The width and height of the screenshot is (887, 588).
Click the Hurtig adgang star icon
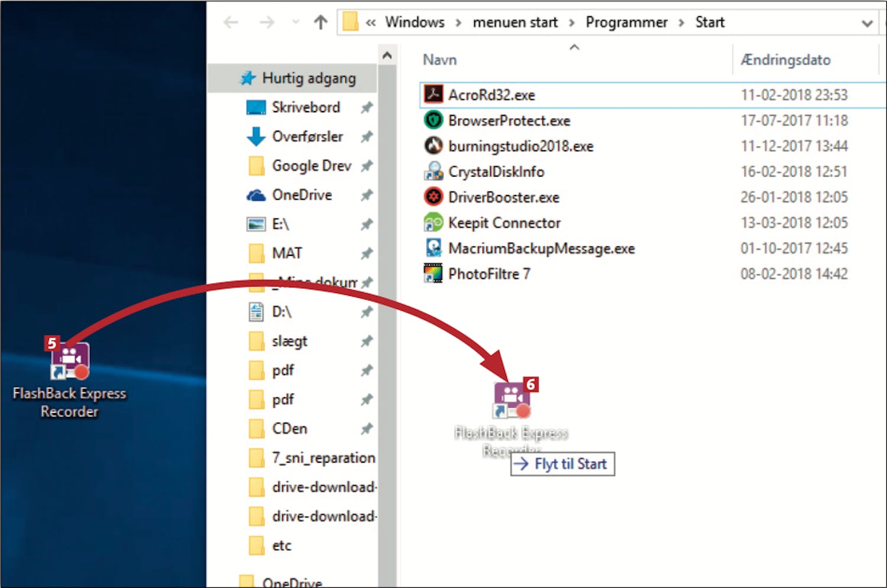click(x=247, y=78)
